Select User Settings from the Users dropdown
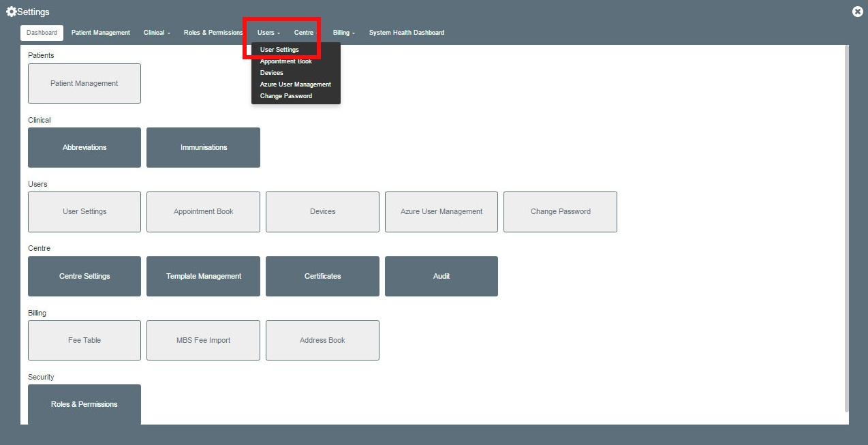 279,49
